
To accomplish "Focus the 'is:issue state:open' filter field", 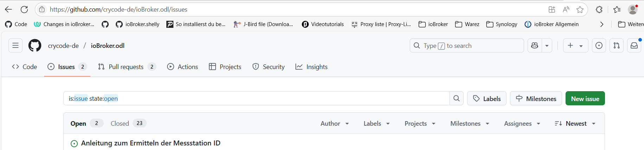I will 257,99.
